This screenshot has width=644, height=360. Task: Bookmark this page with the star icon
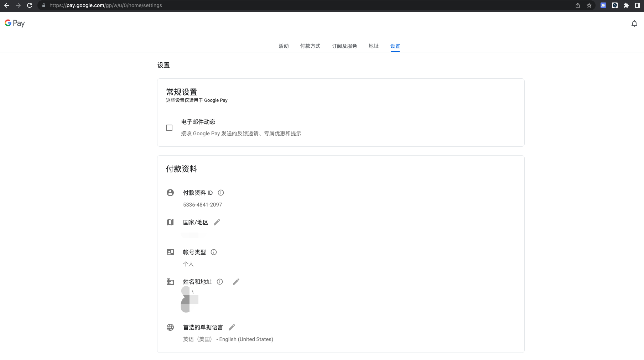click(589, 5)
